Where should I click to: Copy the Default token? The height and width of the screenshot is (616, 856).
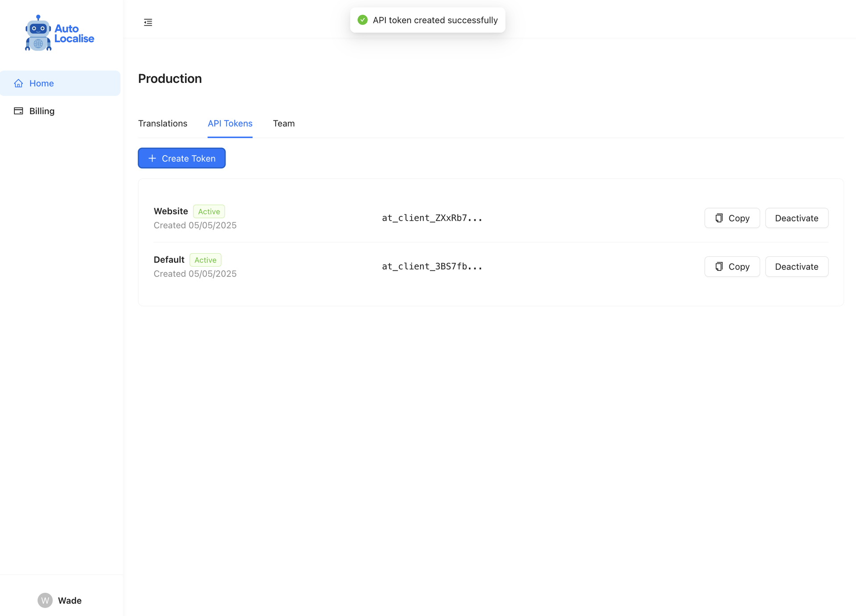pyautogui.click(x=732, y=267)
